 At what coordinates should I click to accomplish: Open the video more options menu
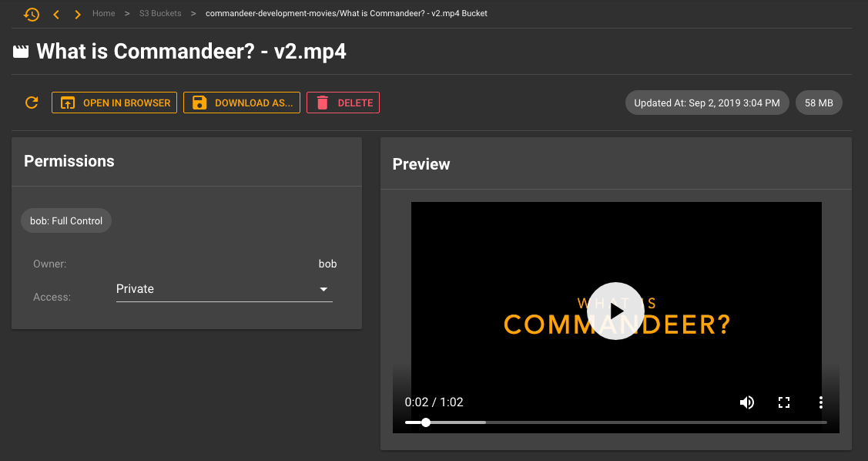pyautogui.click(x=821, y=402)
